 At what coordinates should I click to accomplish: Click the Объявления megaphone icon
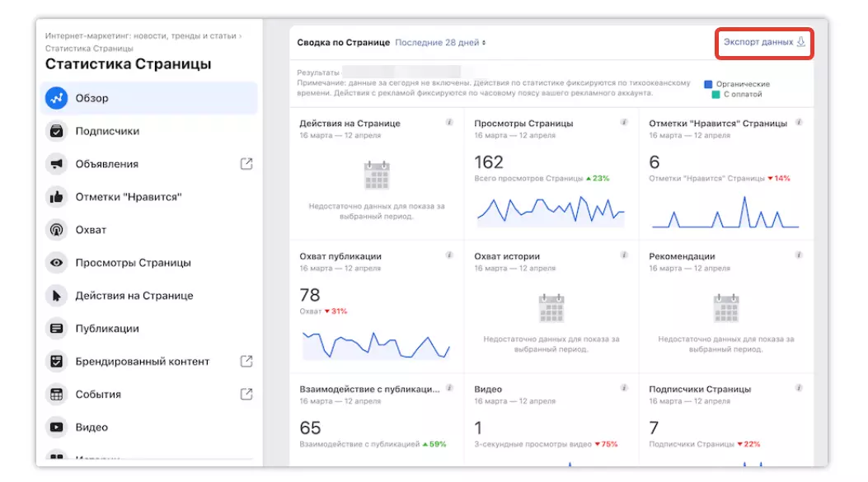(x=56, y=164)
